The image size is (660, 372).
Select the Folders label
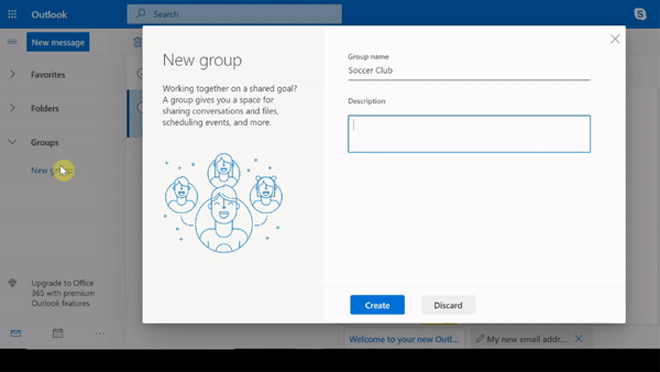[45, 108]
